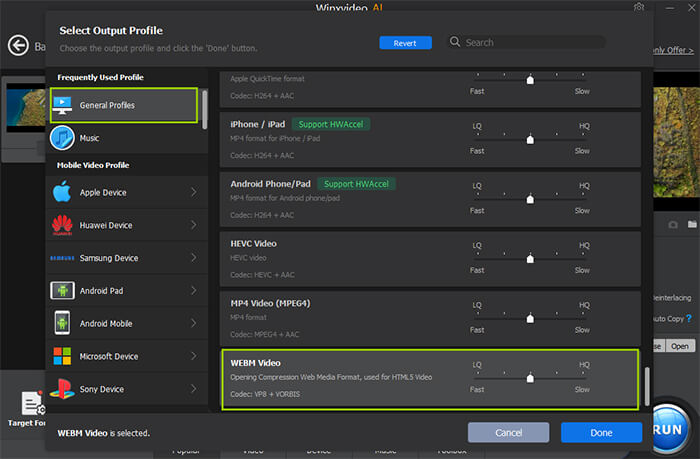This screenshot has width=700, height=459.
Task: Expand the Huawei Device category arrow
Action: (x=194, y=225)
